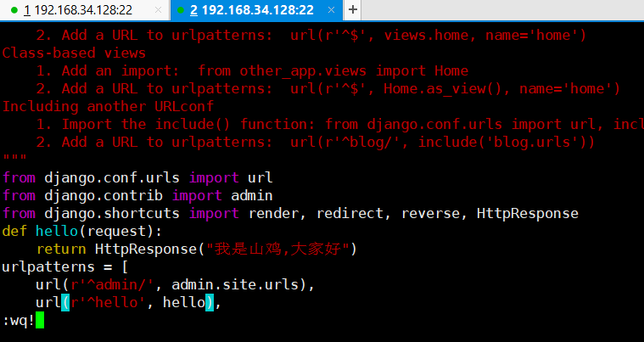Click 'from django.contrib import admin' line
Screen dimensions: 644x342
pos(137,195)
